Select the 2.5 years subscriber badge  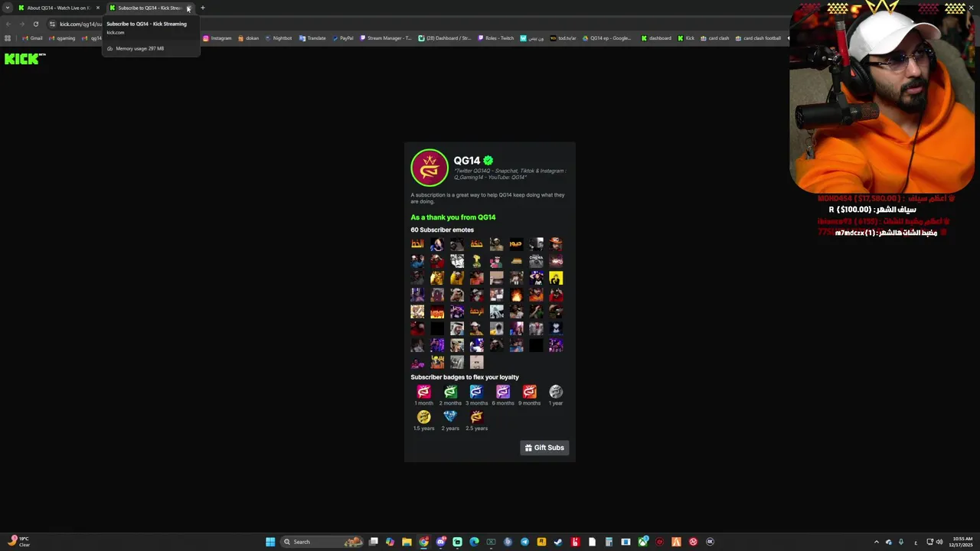pos(476,417)
